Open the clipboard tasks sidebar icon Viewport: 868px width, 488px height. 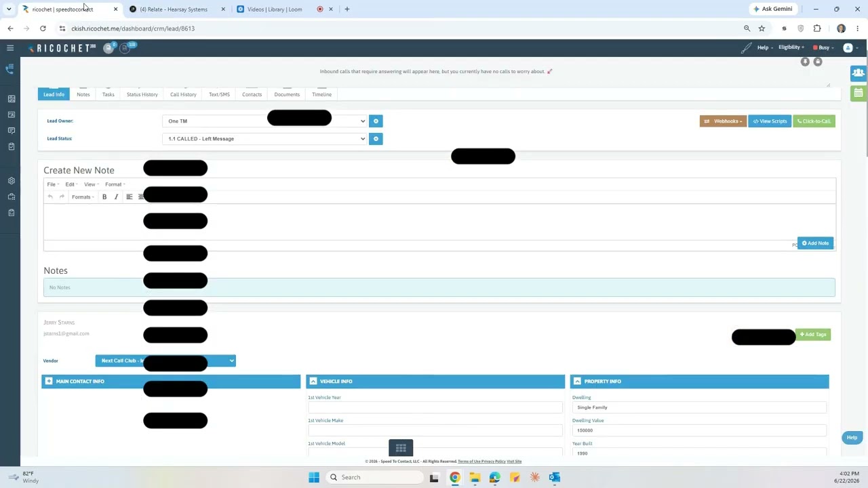coord(12,146)
